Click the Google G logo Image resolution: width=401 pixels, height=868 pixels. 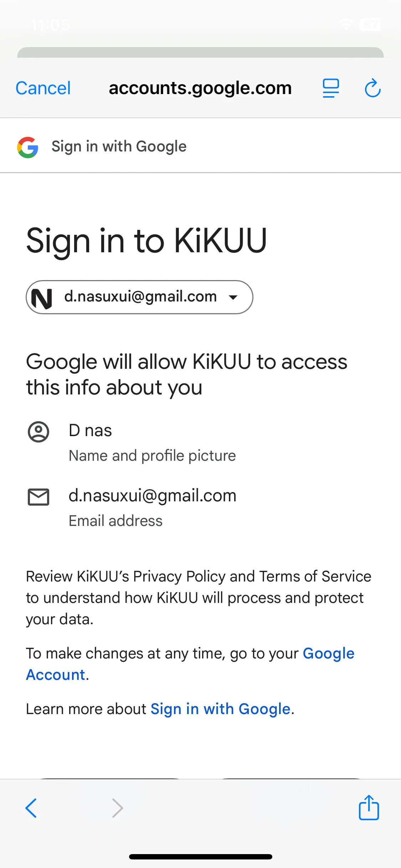[28, 147]
